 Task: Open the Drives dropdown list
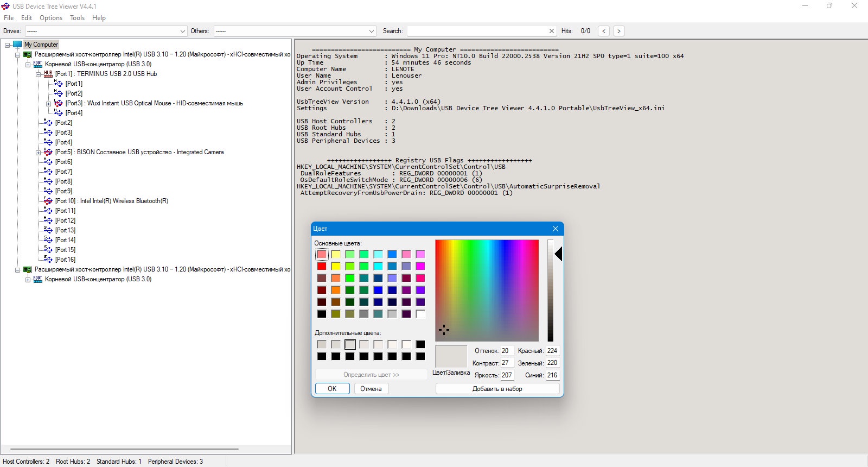182,31
